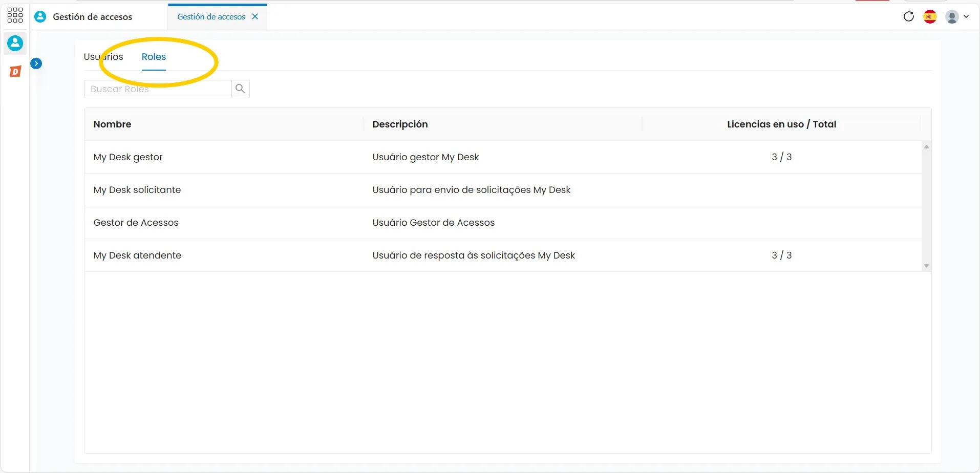Select the My Desk solicitante role
This screenshot has height=473, width=980.
(137, 190)
